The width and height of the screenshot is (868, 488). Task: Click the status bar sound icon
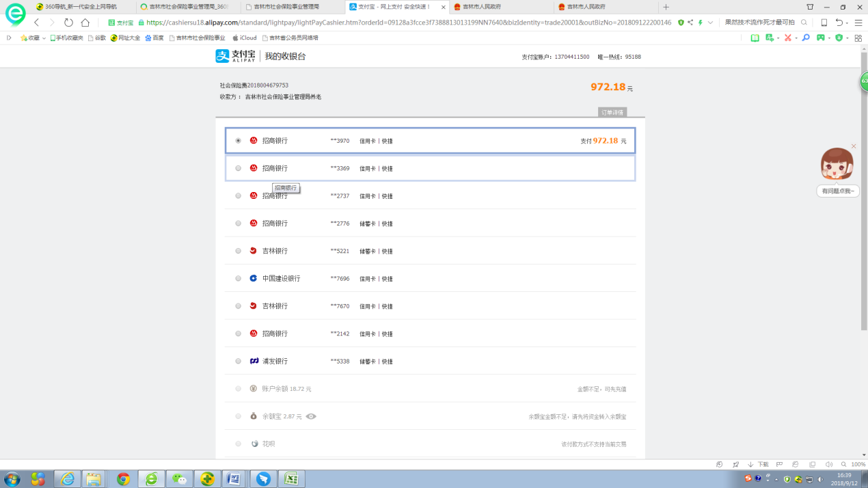coord(828,464)
